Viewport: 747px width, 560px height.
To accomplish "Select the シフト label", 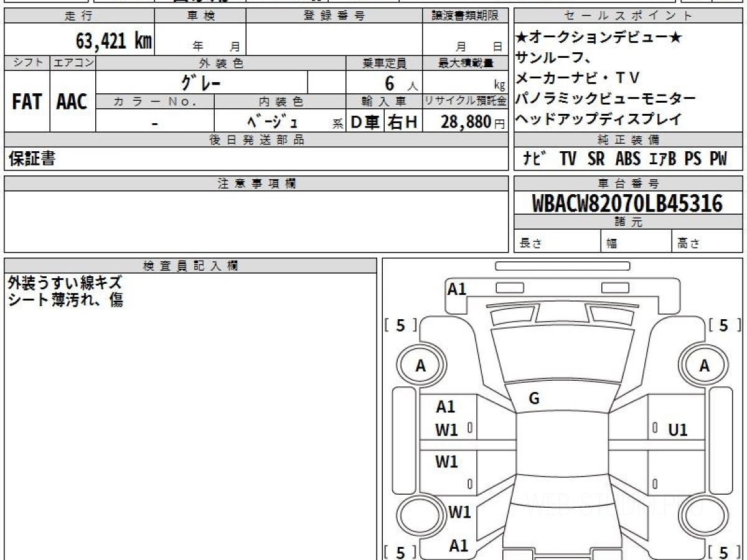I will pyautogui.click(x=27, y=63).
